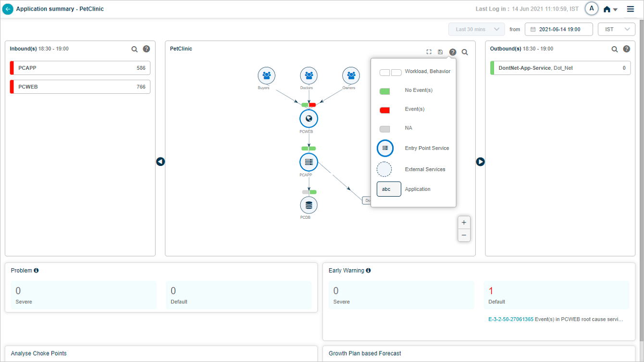The width and height of the screenshot is (644, 362).
Task: Open the home icon dropdown
Action: (x=610, y=9)
